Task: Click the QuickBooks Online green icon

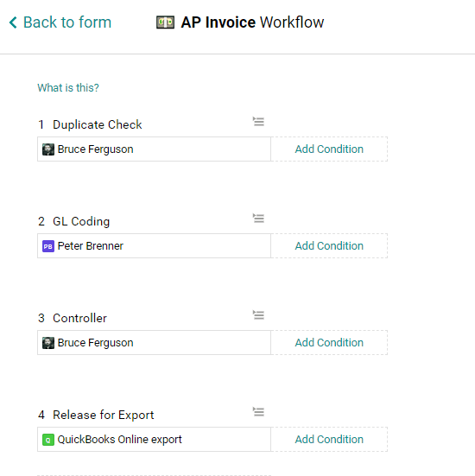Action: (48, 440)
